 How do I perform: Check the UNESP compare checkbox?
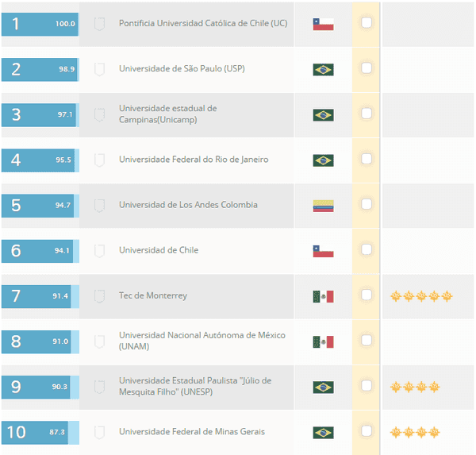tap(367, 386)
